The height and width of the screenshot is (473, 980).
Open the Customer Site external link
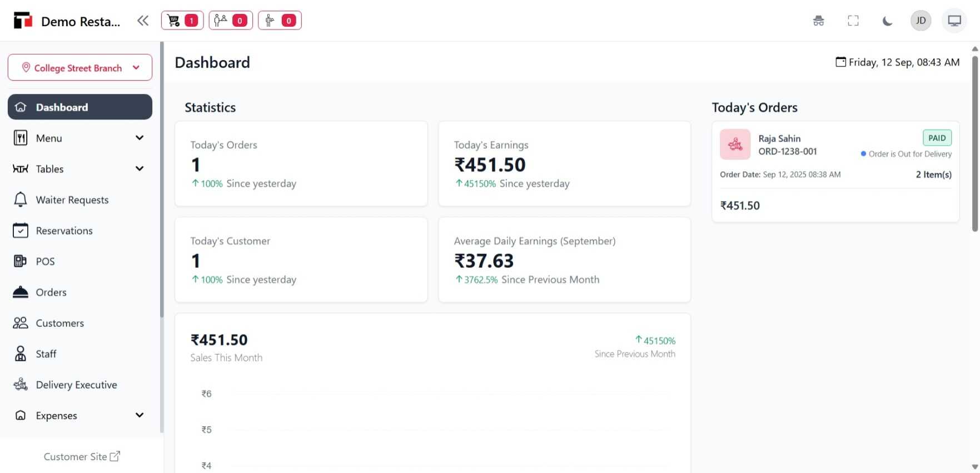tap(82, 457)
